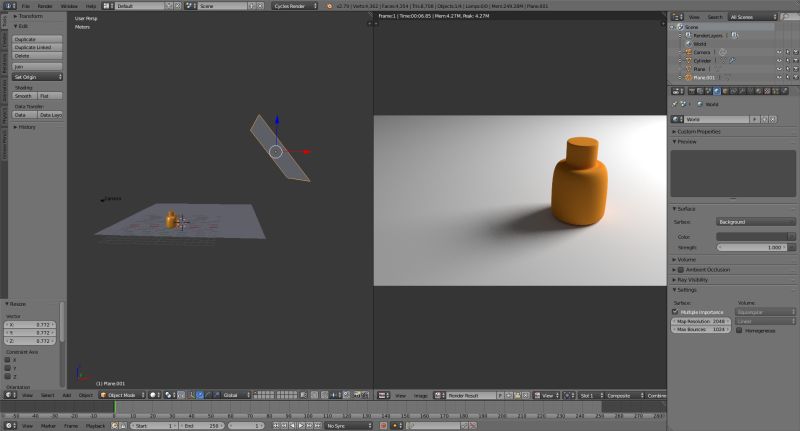Click the play animation button
The height and width of the screenshot is (431, 800).
(x=301, y=426)
